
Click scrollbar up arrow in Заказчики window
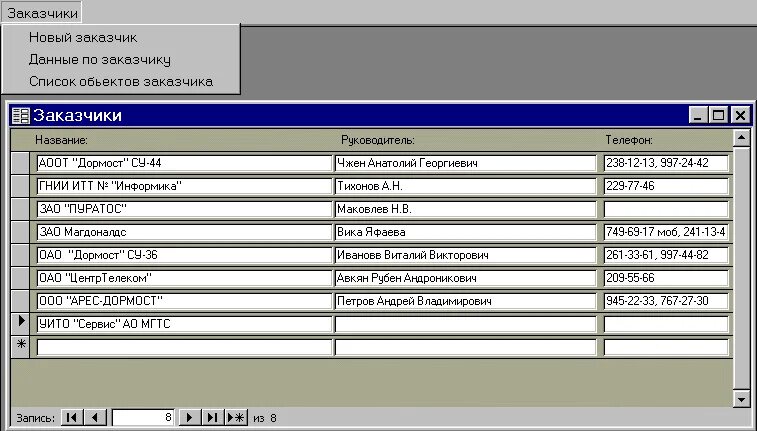[x=741, y=138]
